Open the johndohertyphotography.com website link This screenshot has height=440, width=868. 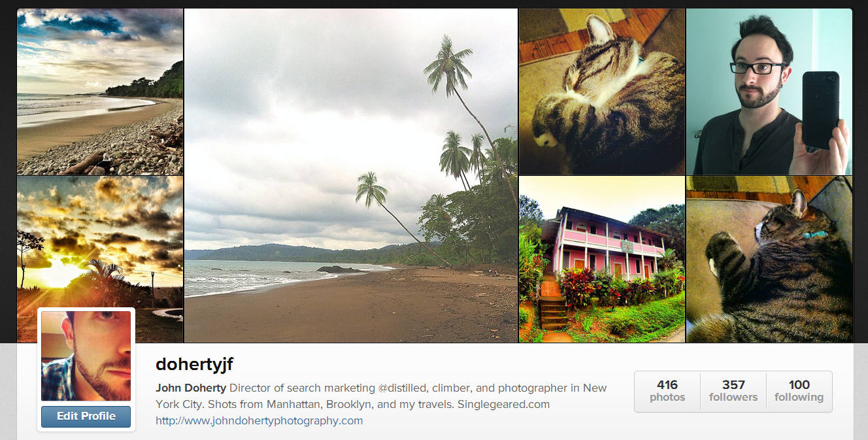259,420
